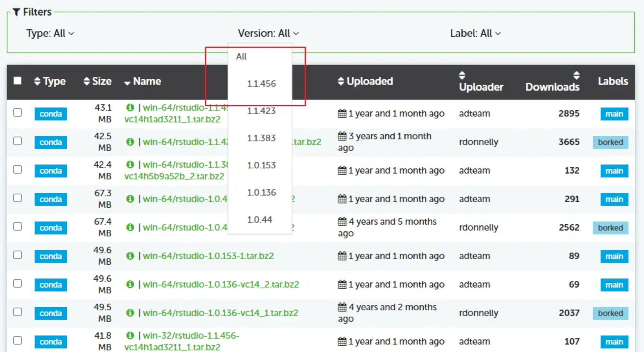Sort table by Size column arrows
The image size is (644, 352).
pos(86,81)
